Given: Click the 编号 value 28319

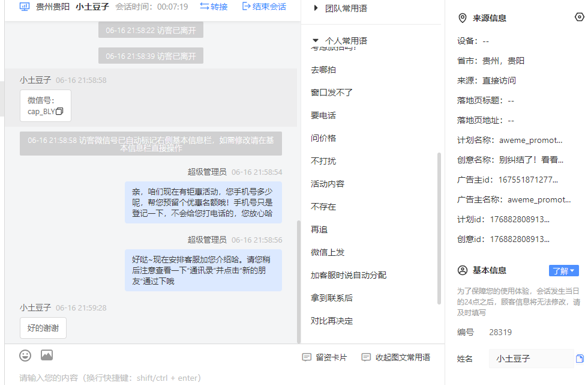Looking at the screenshot, I should [500, 333].
